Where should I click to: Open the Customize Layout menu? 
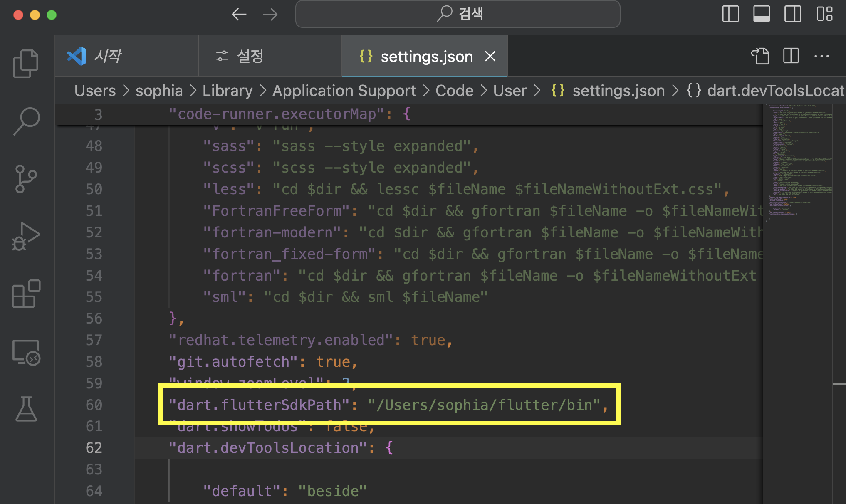click(824, 14)
